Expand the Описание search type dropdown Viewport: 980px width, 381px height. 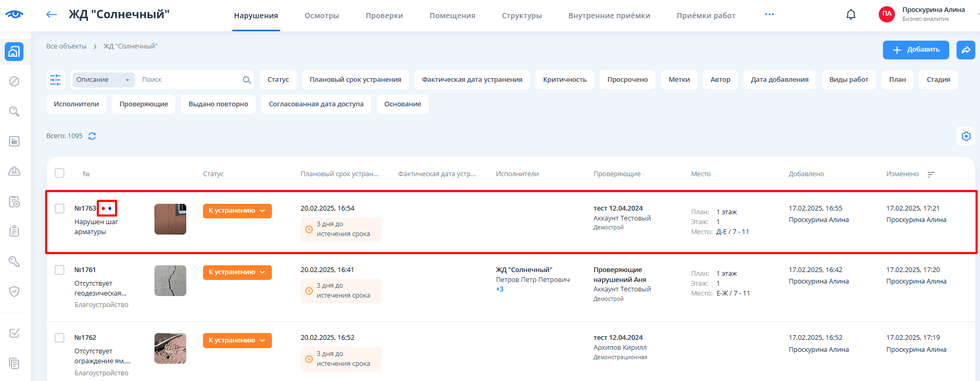(103, 80)
